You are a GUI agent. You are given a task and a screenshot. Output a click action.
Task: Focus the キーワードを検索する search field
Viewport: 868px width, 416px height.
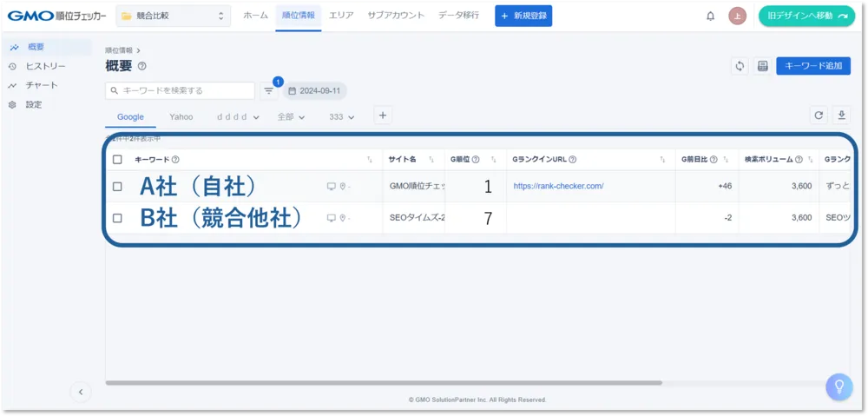[x=180, y=91]
